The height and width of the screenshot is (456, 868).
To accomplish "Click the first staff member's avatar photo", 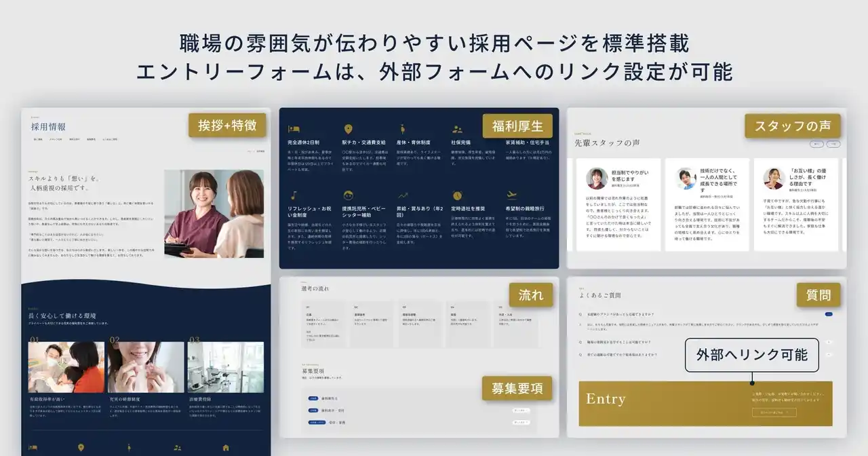I will [x=597, y=178].
